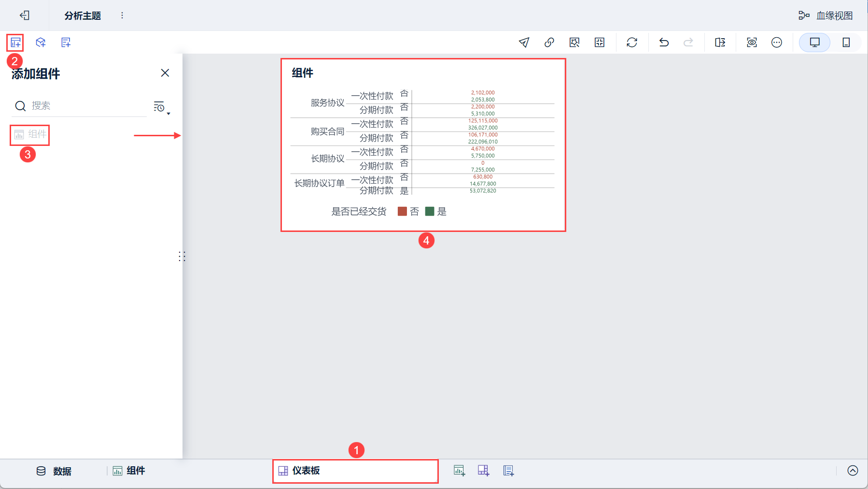868x489 pixels.
Task: Click the refresh icon in toolbar
Action: coord(632,43)
